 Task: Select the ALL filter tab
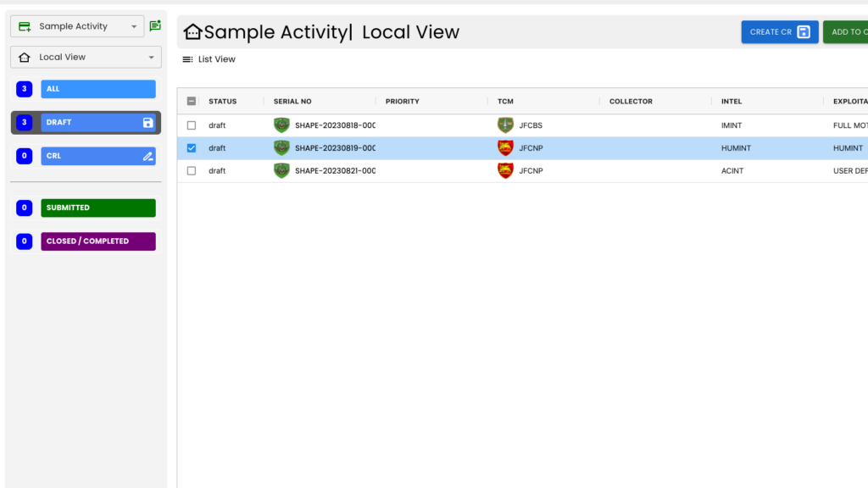point(98,89)
